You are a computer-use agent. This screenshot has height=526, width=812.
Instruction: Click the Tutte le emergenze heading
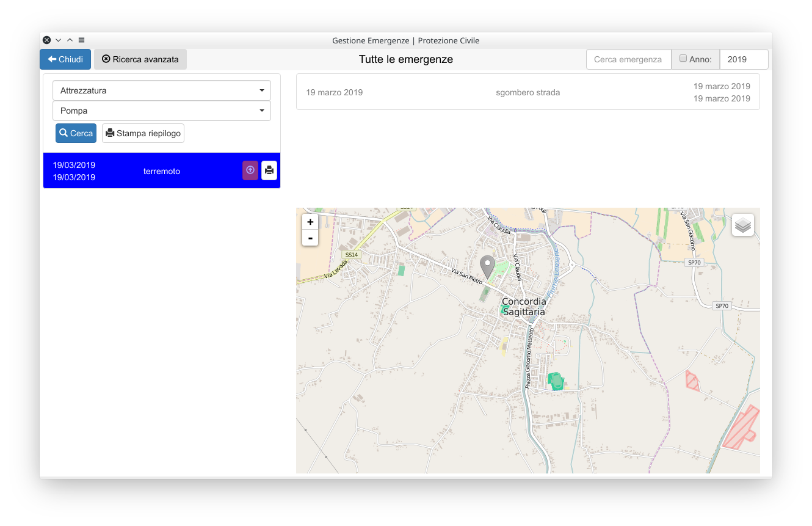point(406,59)
